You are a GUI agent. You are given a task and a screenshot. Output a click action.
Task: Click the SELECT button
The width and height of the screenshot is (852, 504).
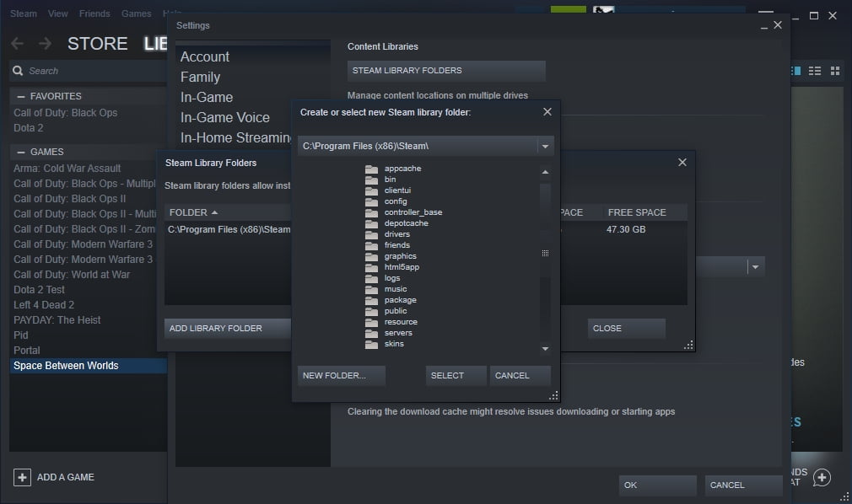pyautogui.click(x=456, y=375)
